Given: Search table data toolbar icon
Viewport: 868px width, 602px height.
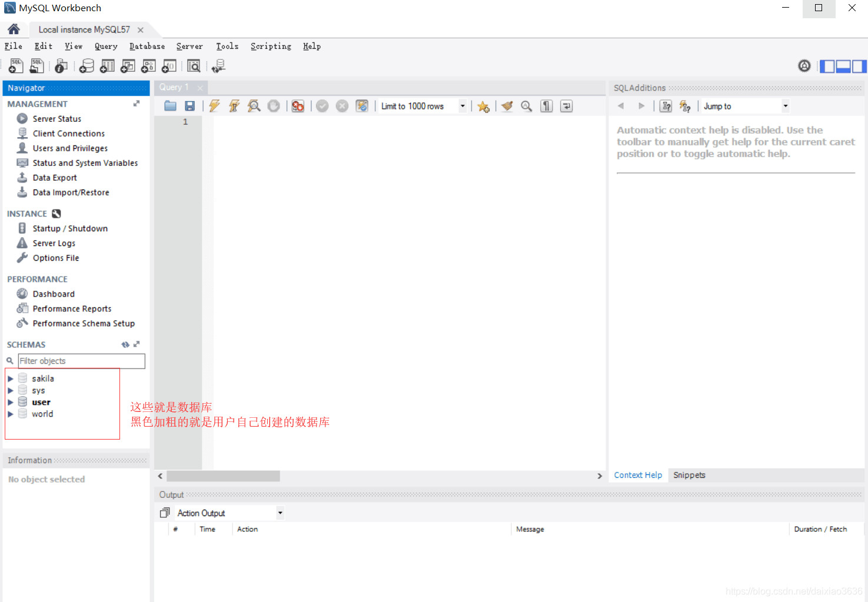Looking at the screenshot, I should point(194,66).
